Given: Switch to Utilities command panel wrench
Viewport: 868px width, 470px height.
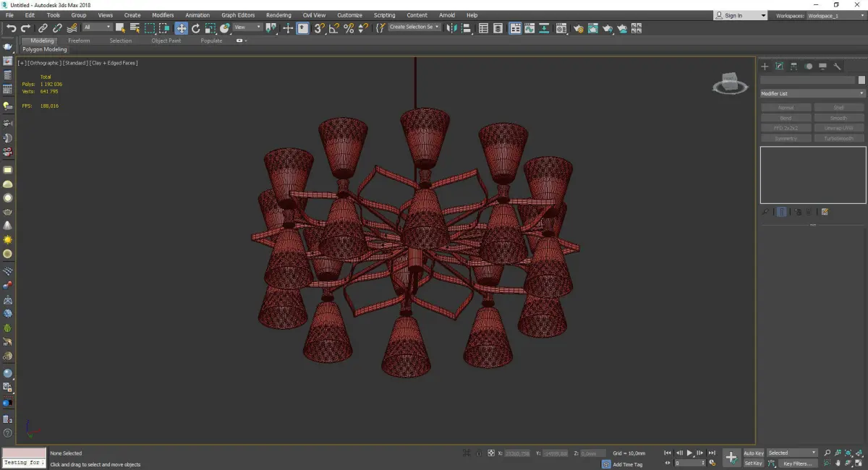Looking at the screenshot, I should coord(838,67).
